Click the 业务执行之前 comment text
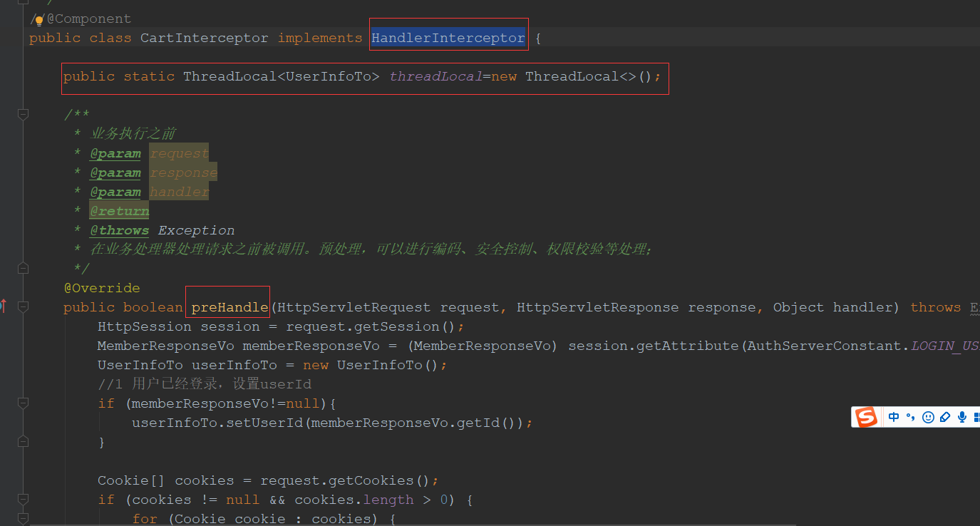The image size is (980, 526). pyautogui.click(x=133, y=134)
